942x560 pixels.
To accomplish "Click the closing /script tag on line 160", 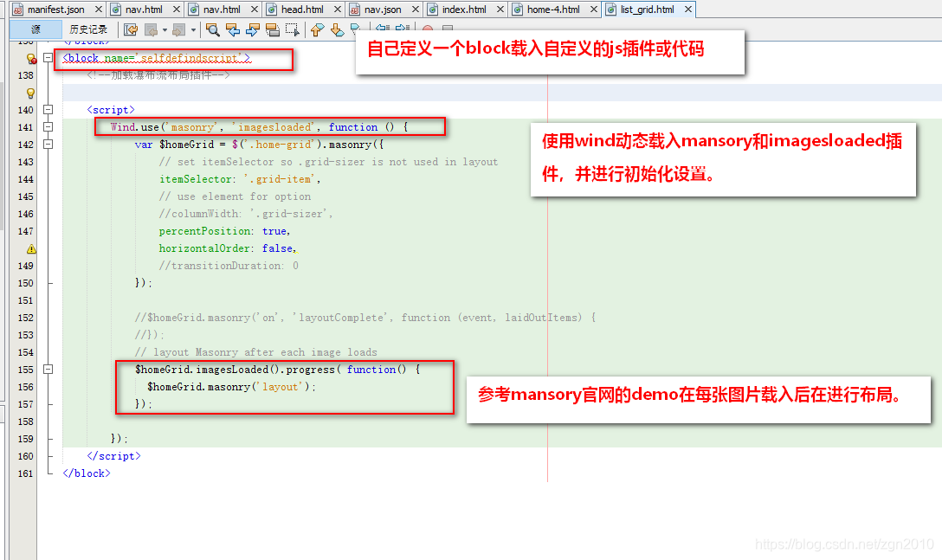I will 113,456.
